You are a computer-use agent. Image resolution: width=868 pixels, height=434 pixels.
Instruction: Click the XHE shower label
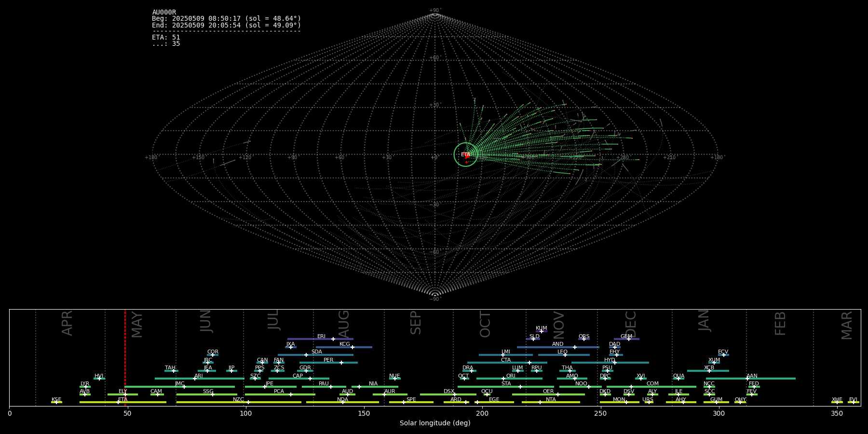point(837,399)
